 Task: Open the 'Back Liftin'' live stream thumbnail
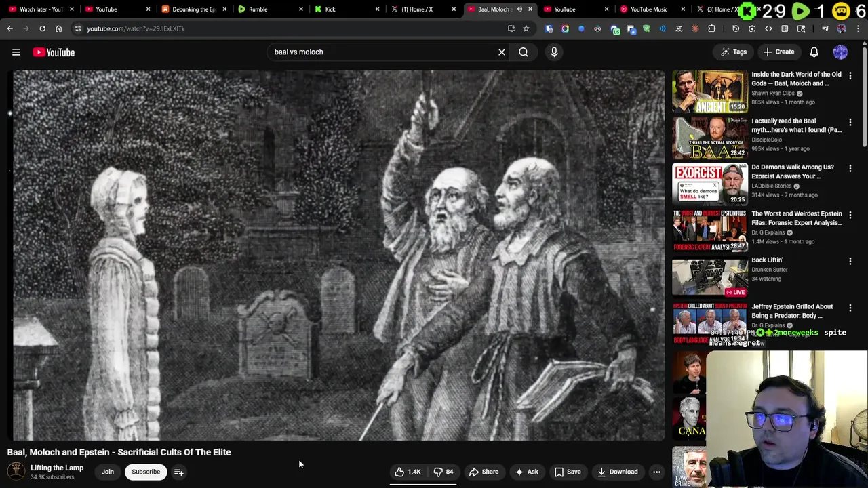(x=709, y=277)
